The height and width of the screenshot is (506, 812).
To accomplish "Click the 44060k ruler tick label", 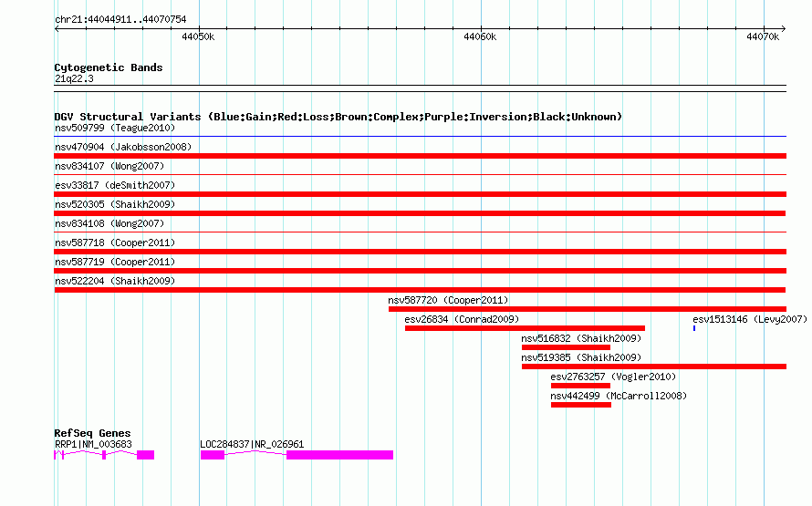I will 480,36.
